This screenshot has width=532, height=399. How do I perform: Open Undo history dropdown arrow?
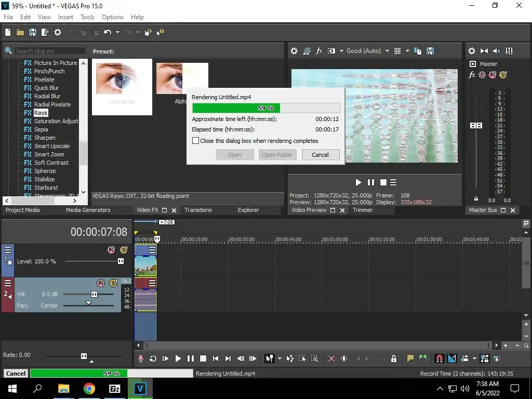click(x=117, y=32)
